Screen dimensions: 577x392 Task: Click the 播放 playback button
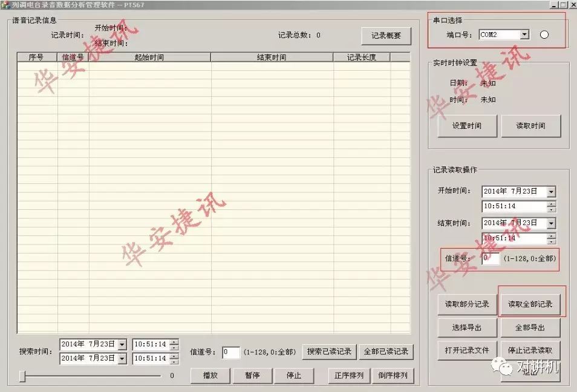coord(210,376)
